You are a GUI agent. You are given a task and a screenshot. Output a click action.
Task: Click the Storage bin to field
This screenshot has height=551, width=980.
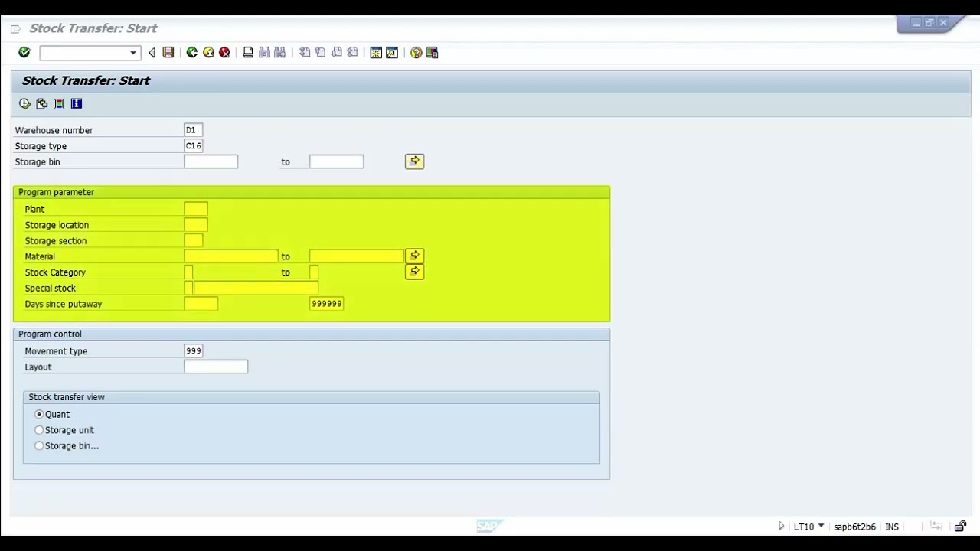click(x=336, y=161)
